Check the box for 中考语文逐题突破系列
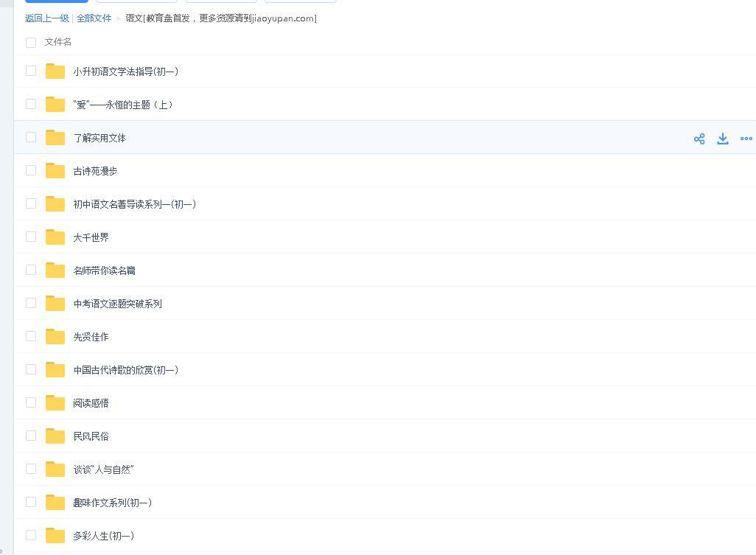The image size is (756, 555). pos(31,304)
